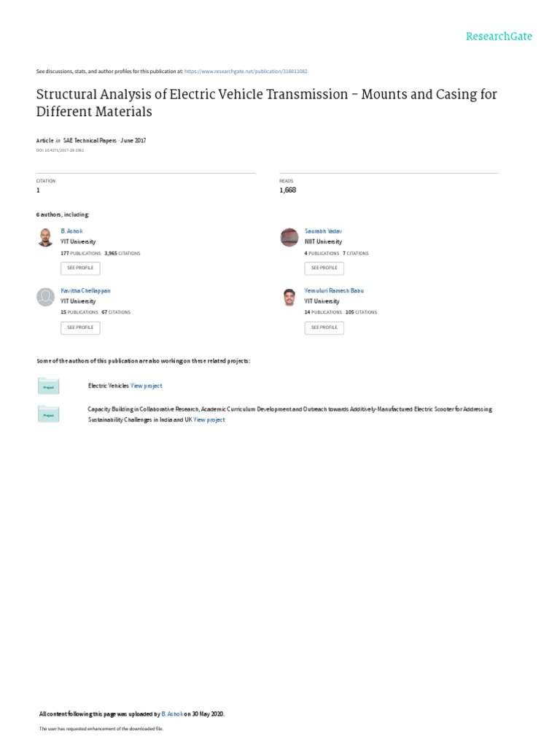Click the Electric Vehicles project icon
The image size is (560, 747).
(49, 387)
